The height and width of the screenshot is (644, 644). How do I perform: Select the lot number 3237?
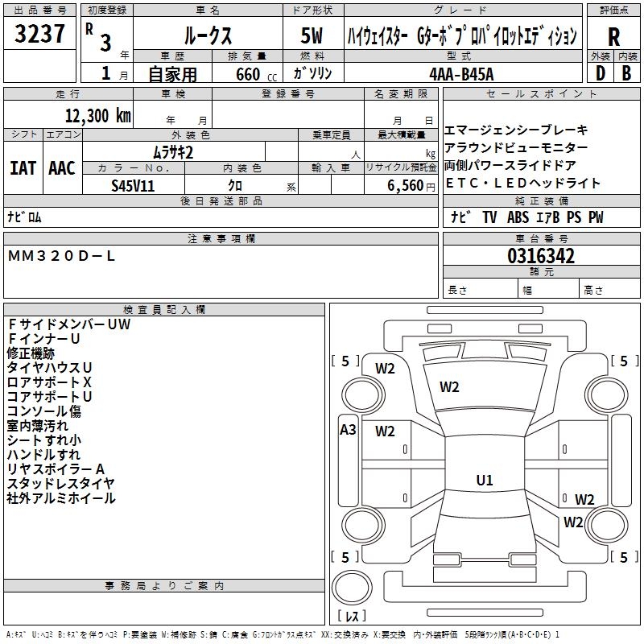[x=39, y=35]
